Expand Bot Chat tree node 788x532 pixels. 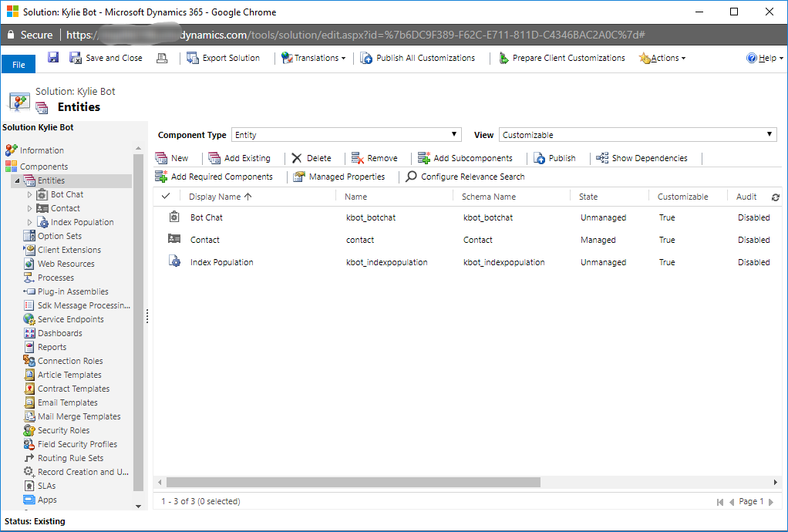click(x=29, y=194)
